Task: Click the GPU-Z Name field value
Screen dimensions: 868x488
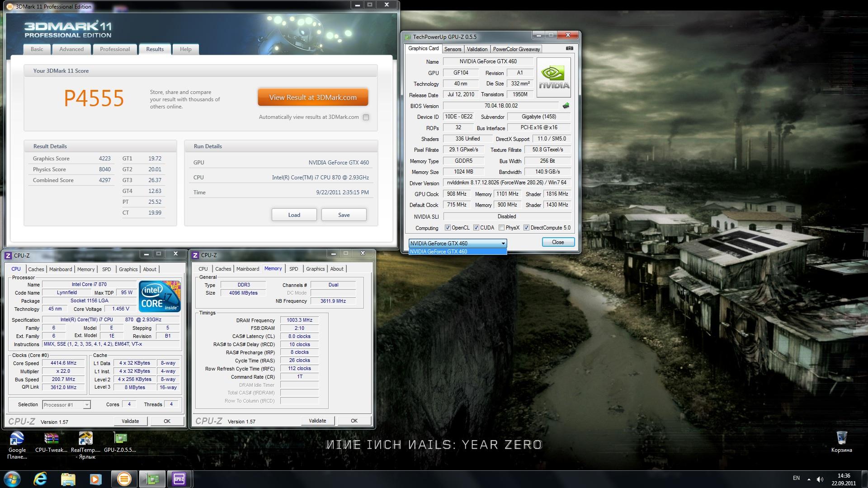Action: [x=488, y=61]
